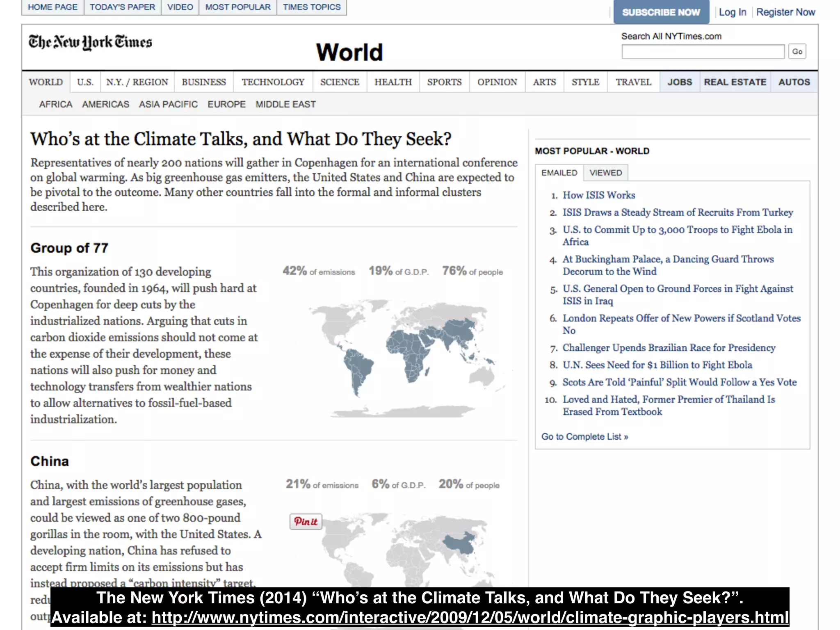Viewport: 840px width, 630px height.
Task: Click the 'World' page title
Action: [349, 52]
